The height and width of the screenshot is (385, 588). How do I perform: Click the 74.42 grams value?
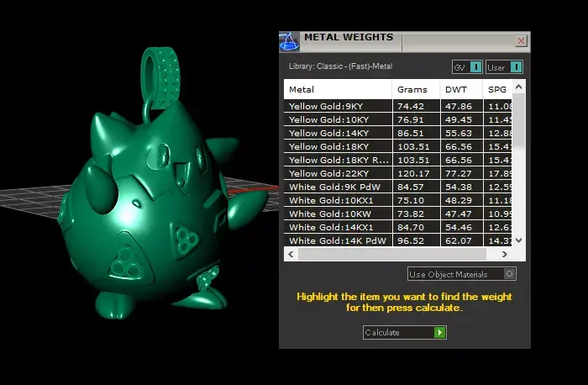(x=411, y=106)
